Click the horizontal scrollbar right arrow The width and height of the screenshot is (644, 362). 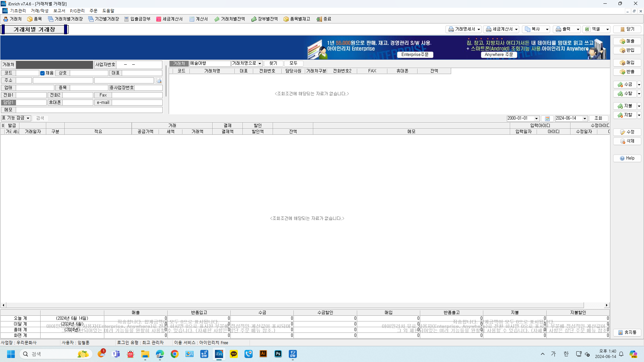606,305
